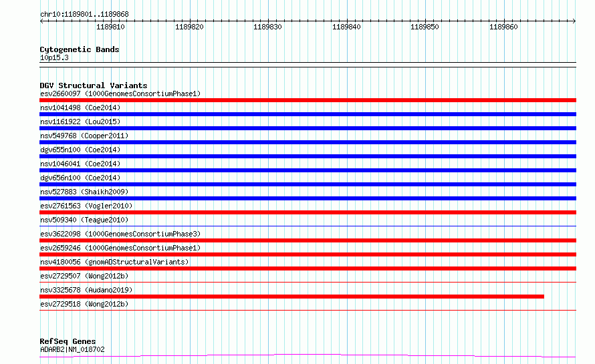This screenshot has width=595, height=364.
Task: Click ruler position 1189840
Action: click(346, 27)
